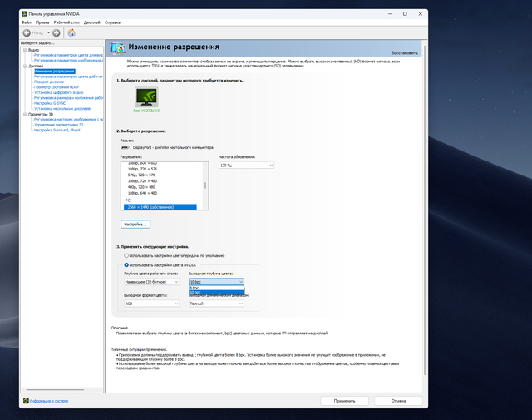The width and height of the screenshot is (532, 420).
Task: Open the Правка menu
Action: point(42,22)
